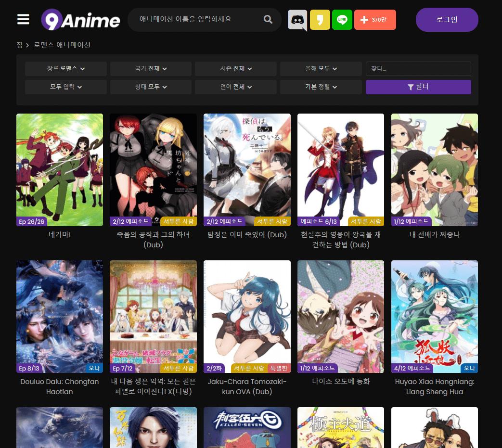Click inside the 찾다 search field
The image size is (502, 448).
(x=418, y=69)
